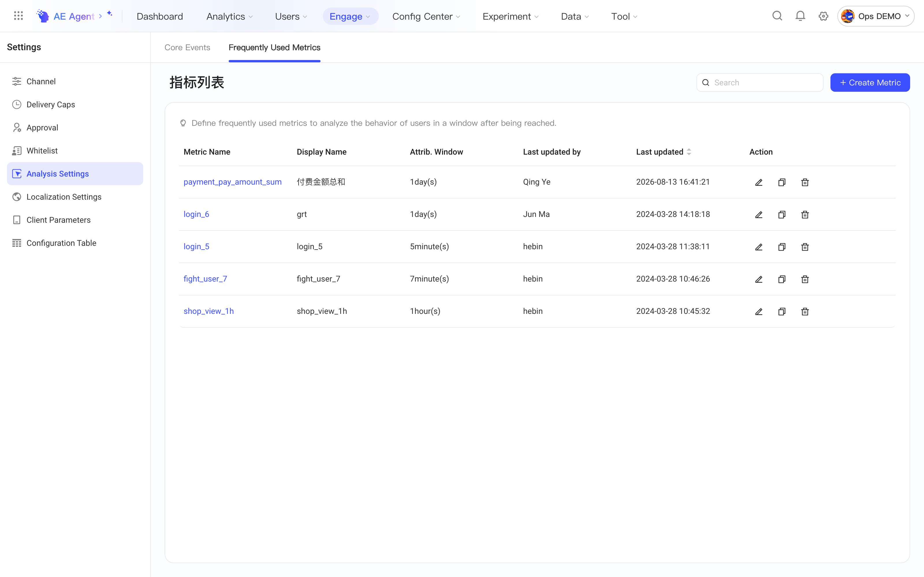Focus the metric Search field
Viewport: 924px width, 577px height.
(x=760, y=83)
